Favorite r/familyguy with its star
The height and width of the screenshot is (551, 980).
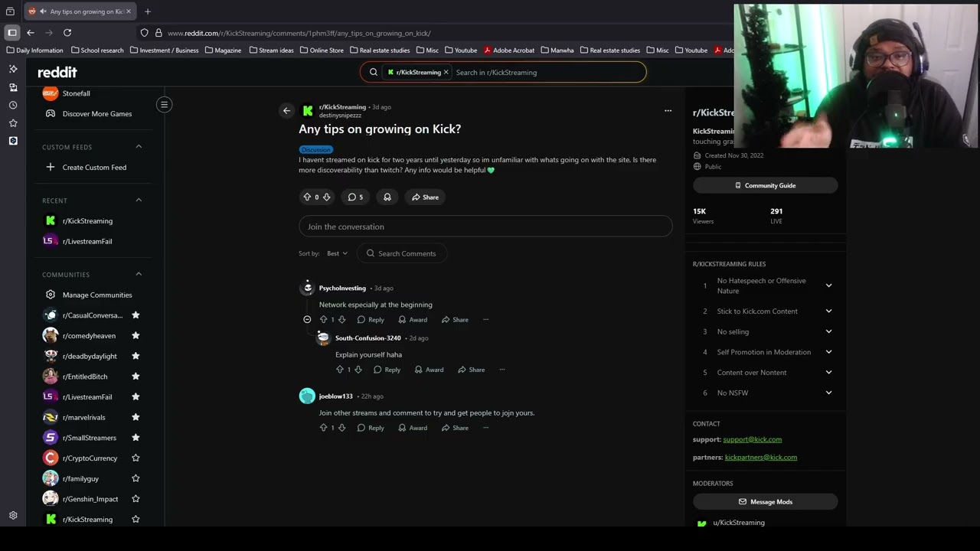pyautogui.click(x=136, y=478)
